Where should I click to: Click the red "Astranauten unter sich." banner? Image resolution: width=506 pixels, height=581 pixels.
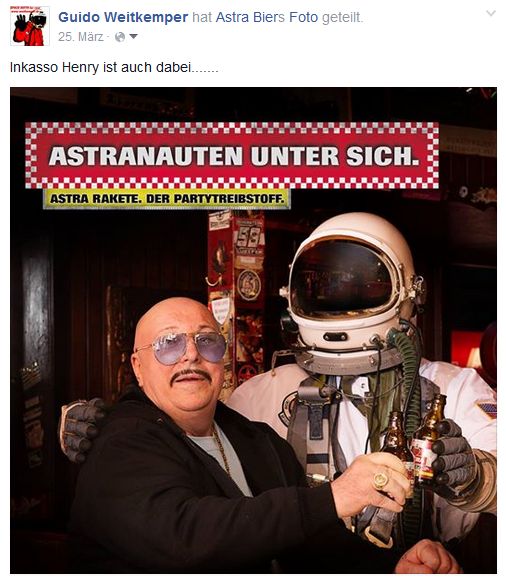pos(232,155)
